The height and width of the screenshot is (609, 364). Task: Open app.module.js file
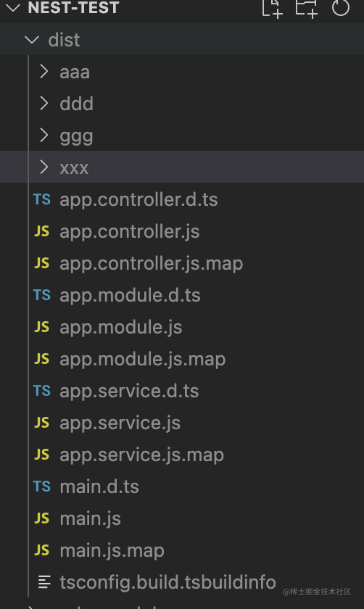pyautogui.click(x=182, y=327)
